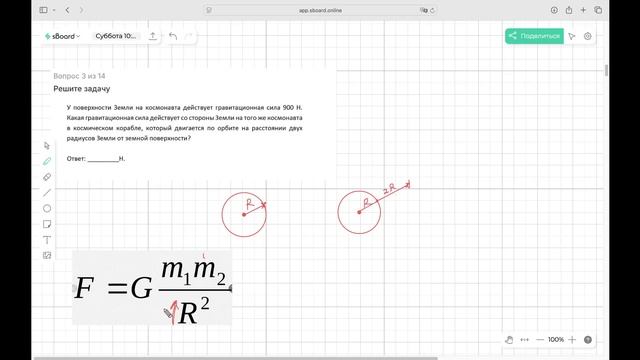
Task: Select the pen drawing tool
Action: click(x=47, y=161)
